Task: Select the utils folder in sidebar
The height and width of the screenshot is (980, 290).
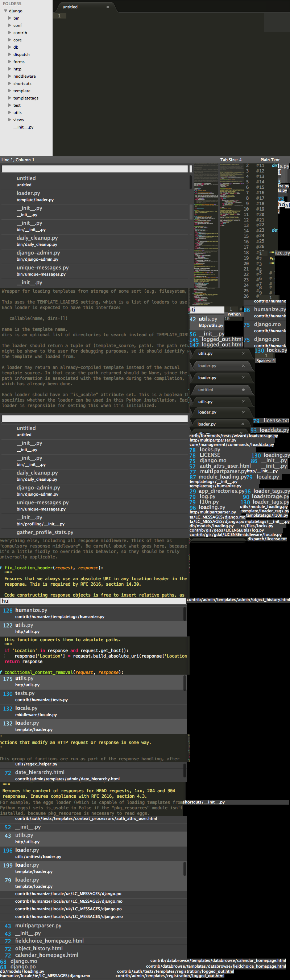Action: pyautogui.click(x=17, y=113)
